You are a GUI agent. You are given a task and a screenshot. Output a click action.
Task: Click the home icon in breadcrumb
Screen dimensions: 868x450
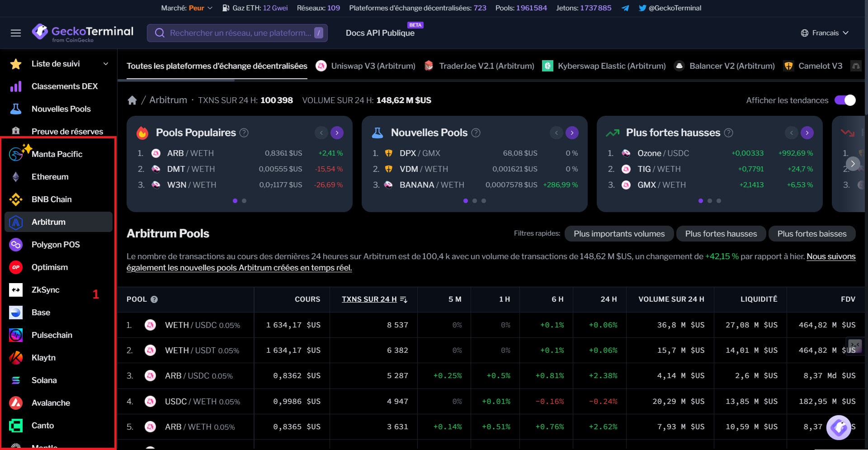coord(132,100)
